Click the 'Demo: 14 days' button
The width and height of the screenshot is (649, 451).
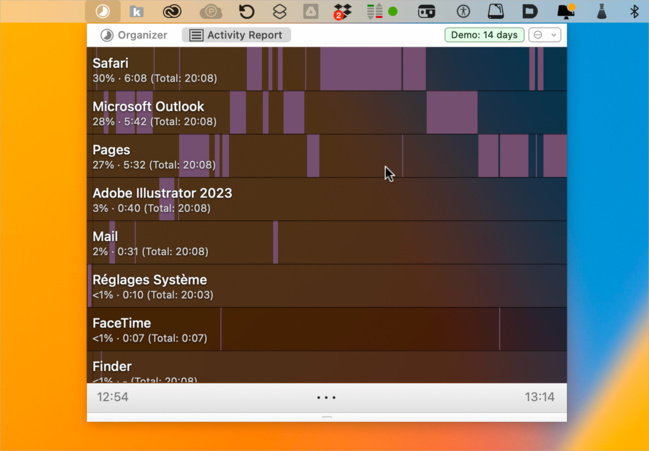(484, 35)
